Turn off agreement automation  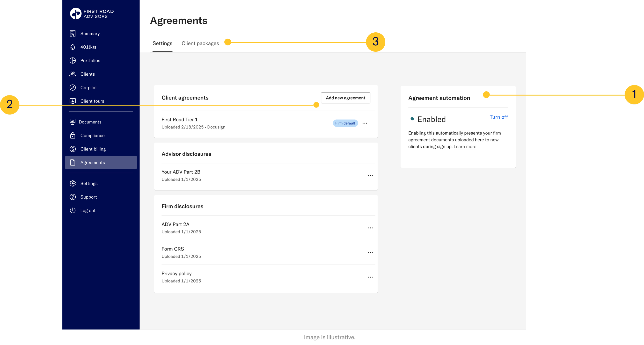(498, 117)
